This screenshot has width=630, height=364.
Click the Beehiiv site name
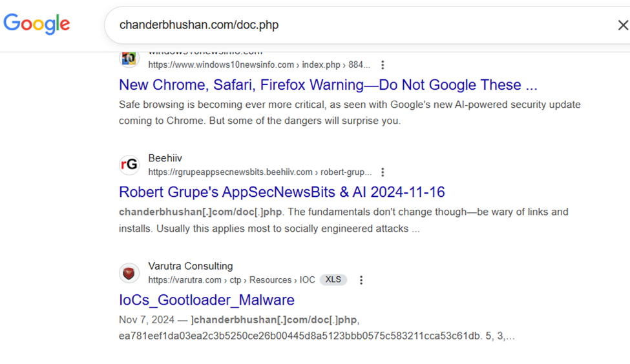(x=165, y=159)
